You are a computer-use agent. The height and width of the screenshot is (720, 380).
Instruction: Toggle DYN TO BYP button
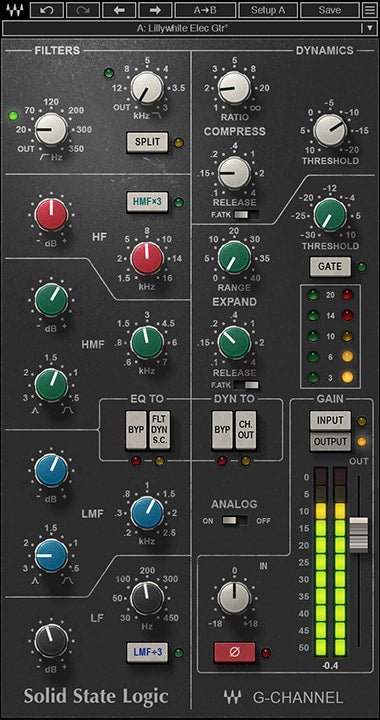point(222,430)
